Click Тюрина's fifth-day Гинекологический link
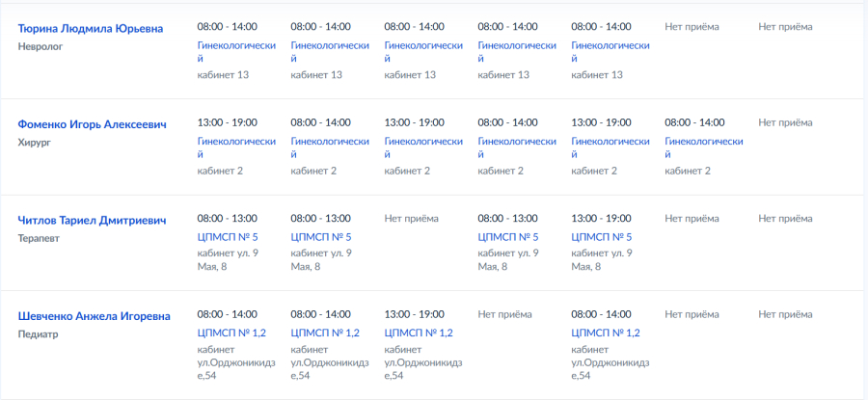 (610, 52)
